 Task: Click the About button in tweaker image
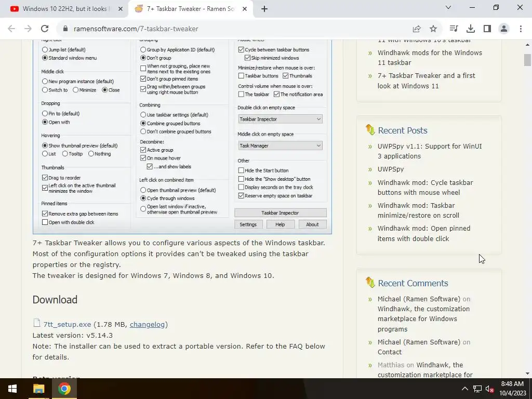312,224
